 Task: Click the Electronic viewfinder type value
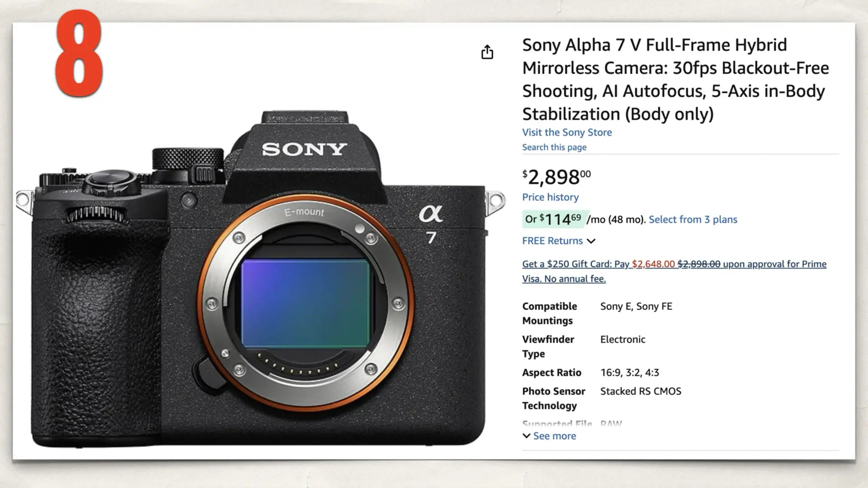point(623,339)
